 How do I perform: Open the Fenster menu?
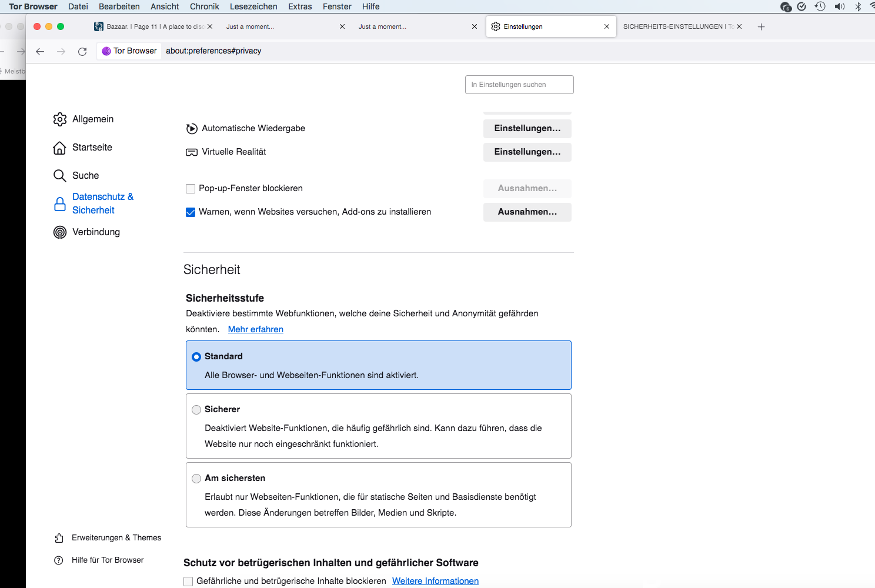(337, 6)
